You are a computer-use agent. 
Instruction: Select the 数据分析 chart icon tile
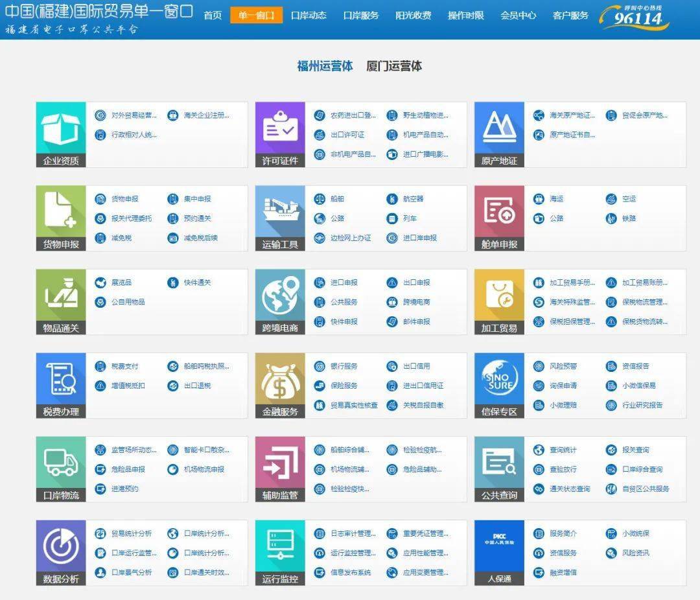[61, 553]
